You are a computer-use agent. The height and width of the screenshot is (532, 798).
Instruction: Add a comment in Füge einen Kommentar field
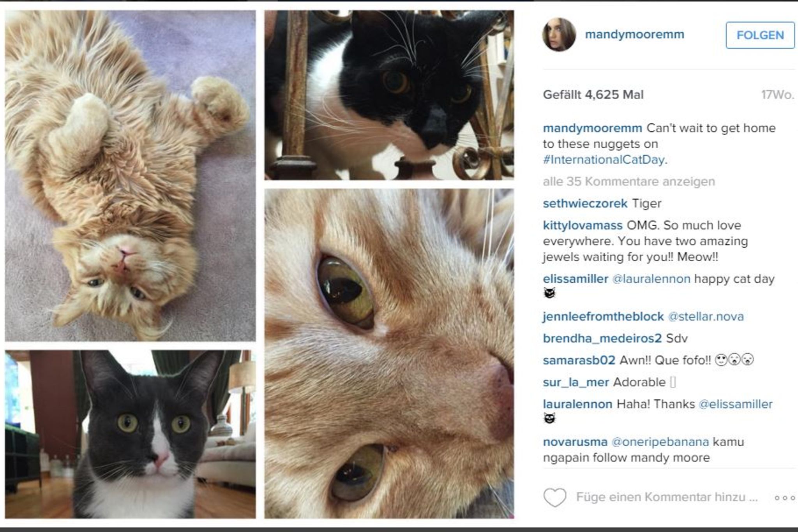point(667,497)
